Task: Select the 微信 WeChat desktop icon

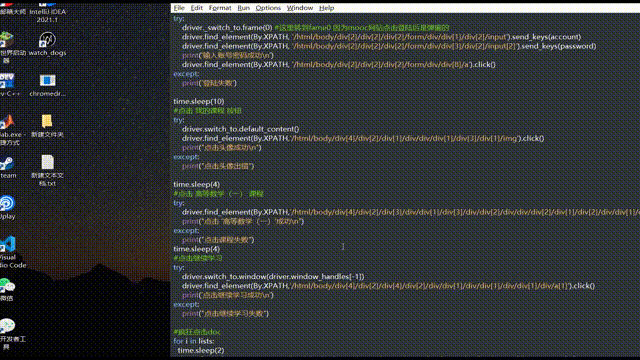Action: click(7, 289)
